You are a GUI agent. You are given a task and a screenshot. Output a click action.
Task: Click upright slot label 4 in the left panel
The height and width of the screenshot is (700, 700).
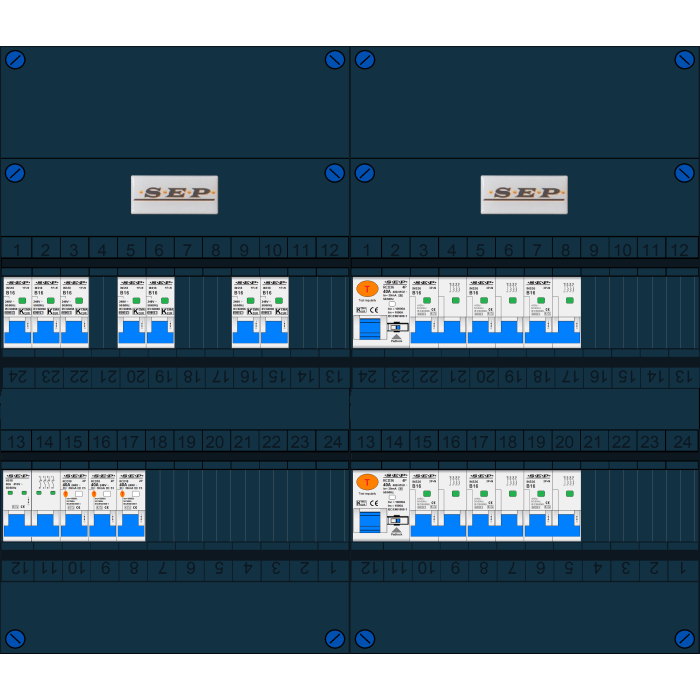tap(102, 250)
